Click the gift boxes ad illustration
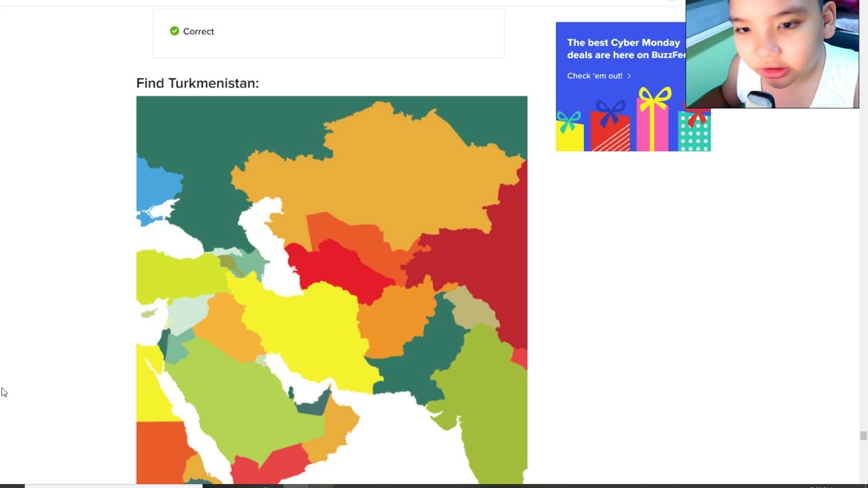 633,120
